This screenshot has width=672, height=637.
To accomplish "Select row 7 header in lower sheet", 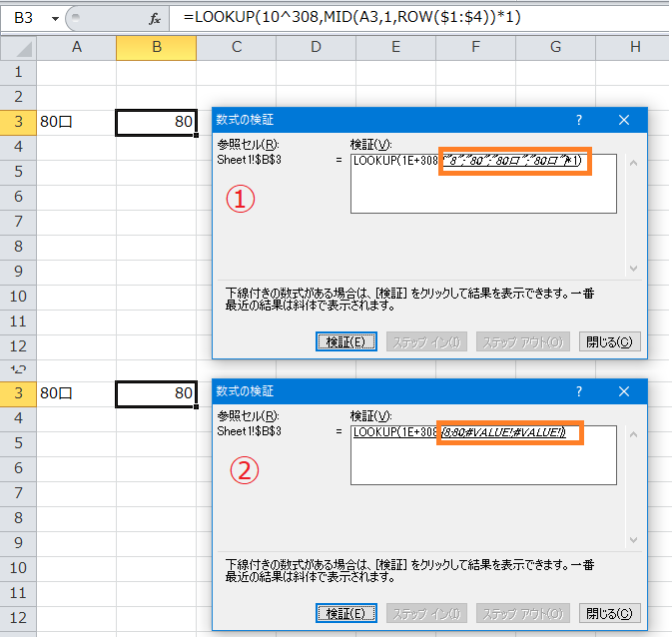I will coord(18,493).
